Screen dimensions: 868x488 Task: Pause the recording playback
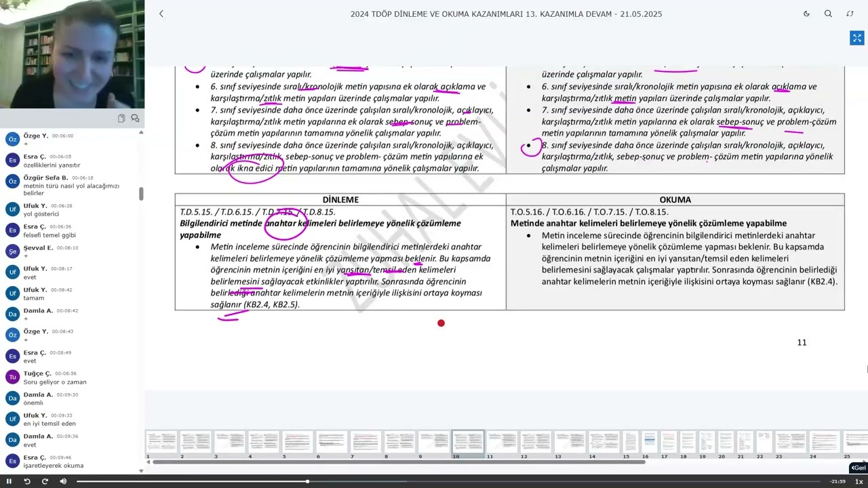(x=9, y=481)
